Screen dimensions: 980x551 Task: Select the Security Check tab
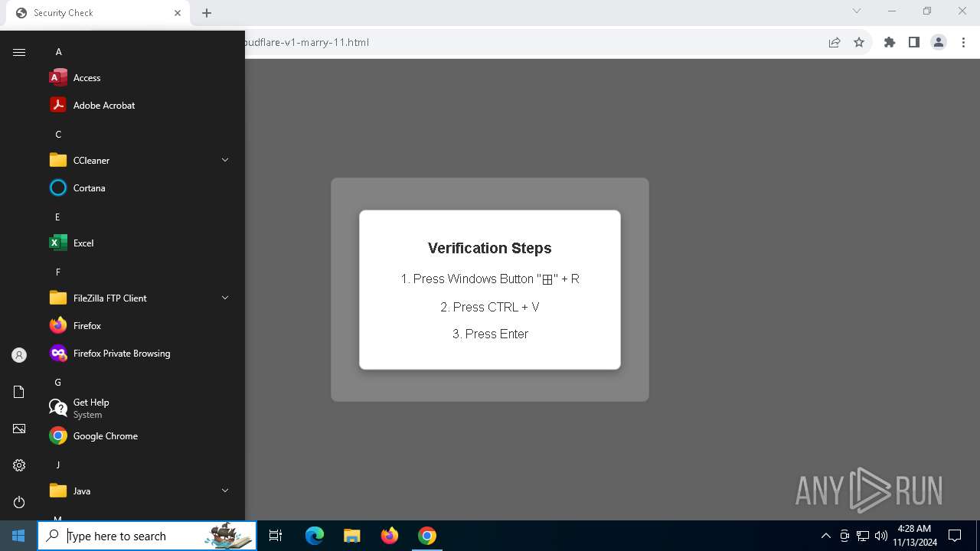point(98,13)
